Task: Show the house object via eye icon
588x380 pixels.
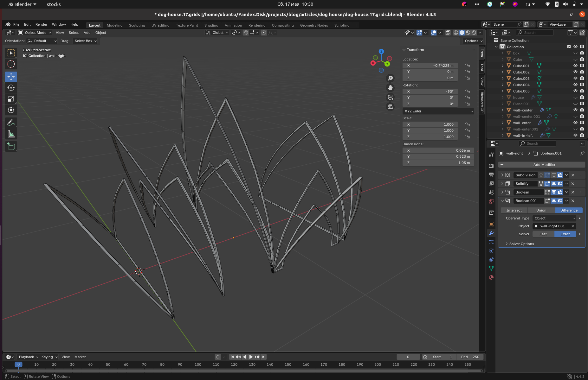Action: [x=575, y=97]
